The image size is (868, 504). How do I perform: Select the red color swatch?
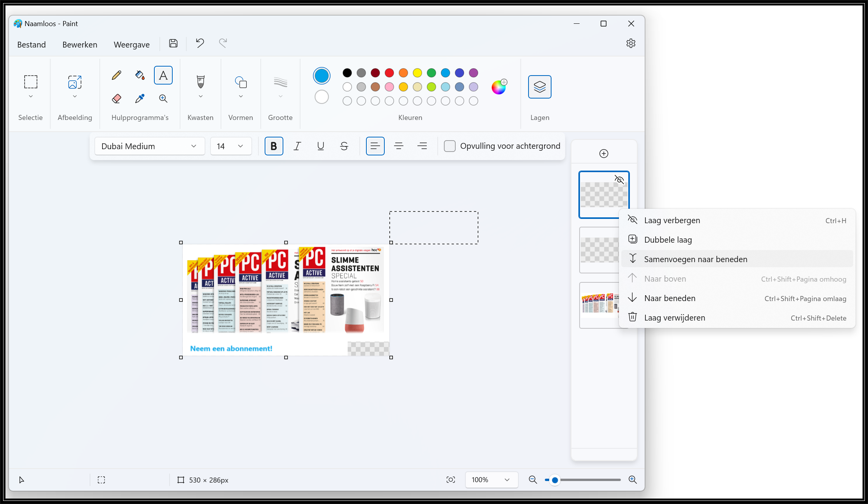pyautogui.click(x=389, y=73)
